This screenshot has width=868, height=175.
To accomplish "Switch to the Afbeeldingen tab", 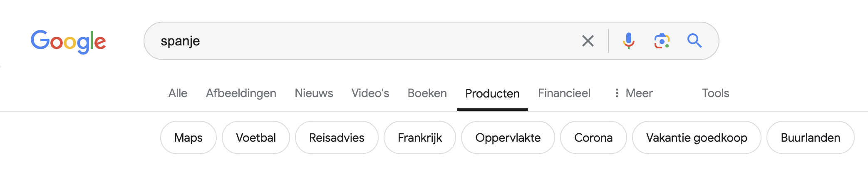I will 241,93.
